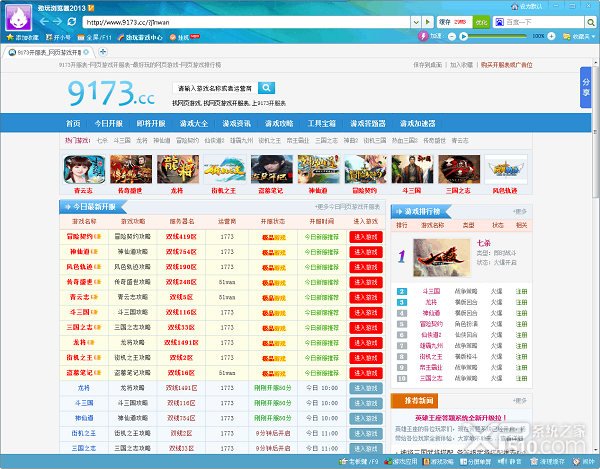The image size is (600, 469).
Task: Open 工具宝箱 navigation item
Action: 322,123
